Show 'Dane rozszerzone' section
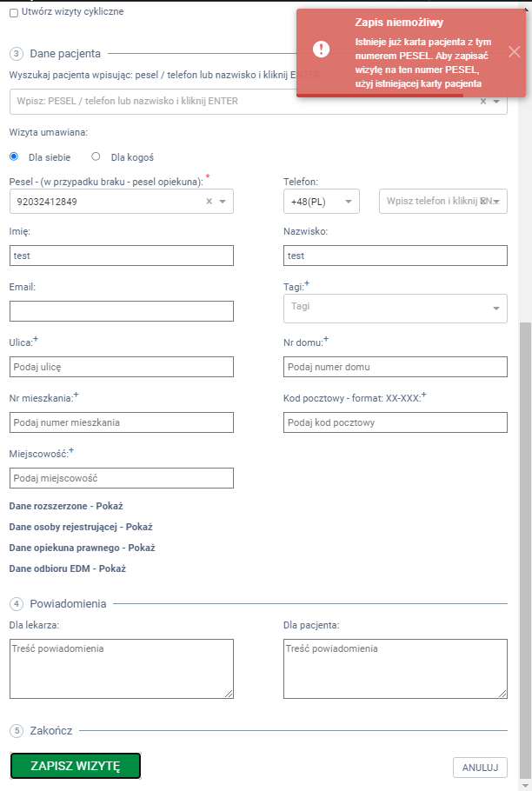Image resolution: width=532 pixels, height=791 pixels. point(71,506)
